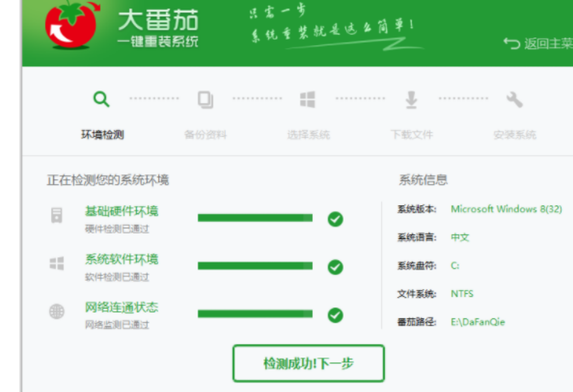
Task: Click the Windows icon beside 系统软件环境
Action: (x=56, y=264)
